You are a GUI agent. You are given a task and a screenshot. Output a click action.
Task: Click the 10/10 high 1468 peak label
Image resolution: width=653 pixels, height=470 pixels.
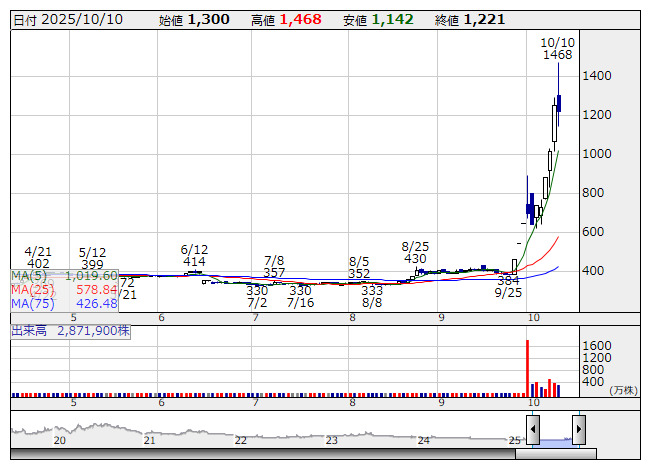557,49
